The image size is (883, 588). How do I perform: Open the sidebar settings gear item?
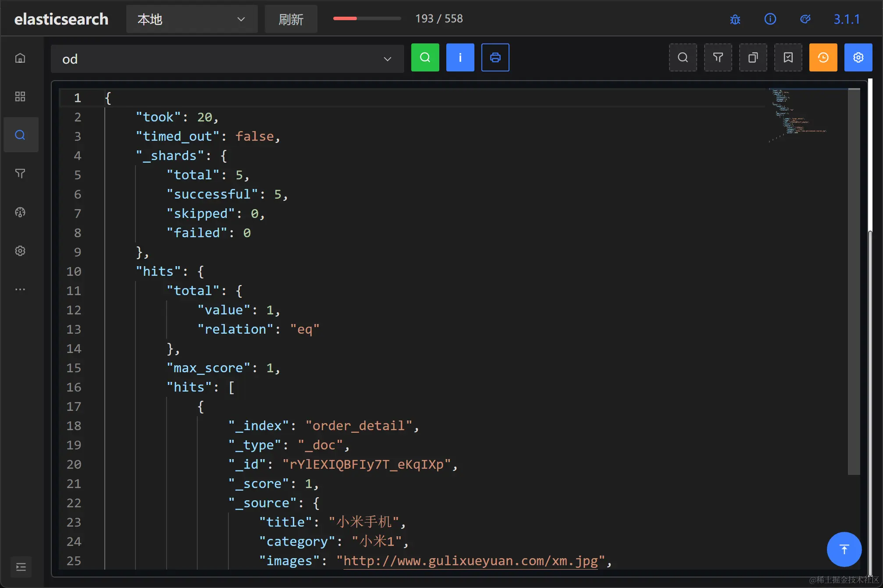pos(20,251)
